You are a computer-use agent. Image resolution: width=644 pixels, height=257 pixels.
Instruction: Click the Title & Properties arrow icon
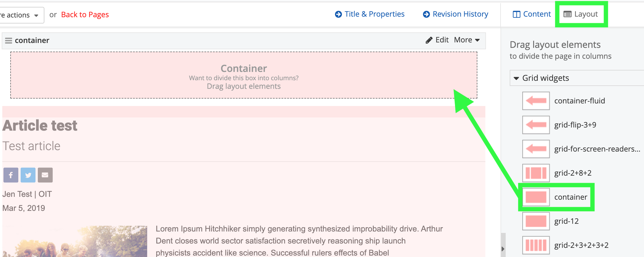338,14
